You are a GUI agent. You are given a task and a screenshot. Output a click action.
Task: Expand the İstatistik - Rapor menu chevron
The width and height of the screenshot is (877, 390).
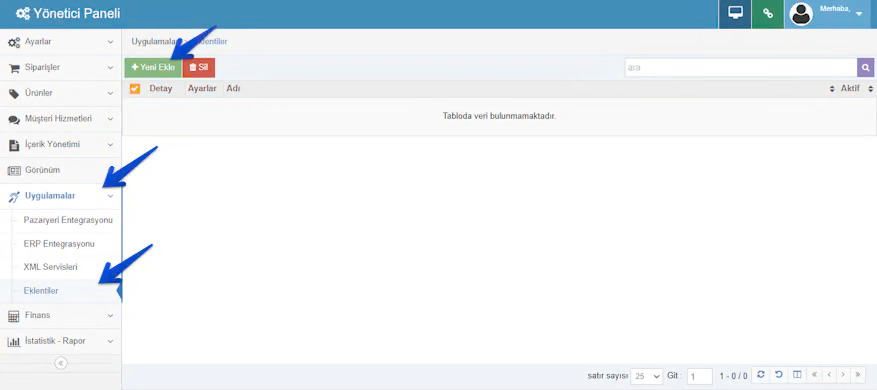[110, 341]
